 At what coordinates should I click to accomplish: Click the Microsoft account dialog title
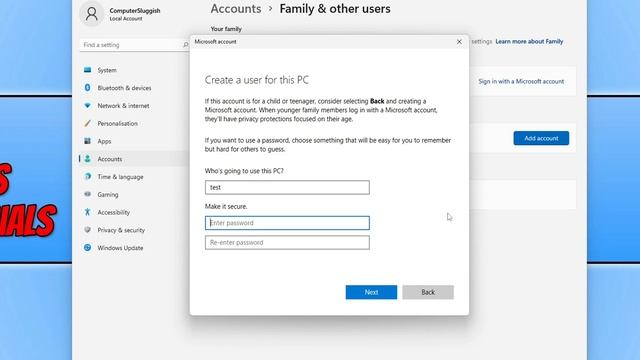[216, 42]
